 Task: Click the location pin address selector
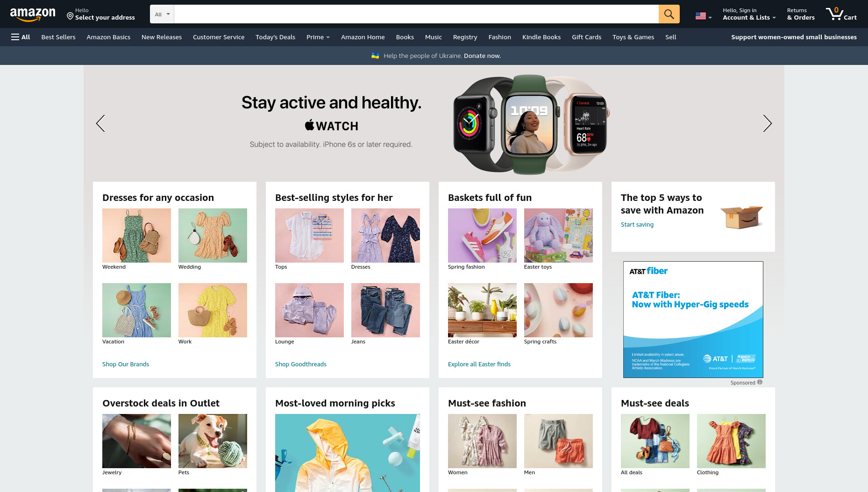click(x=100, y=14)
